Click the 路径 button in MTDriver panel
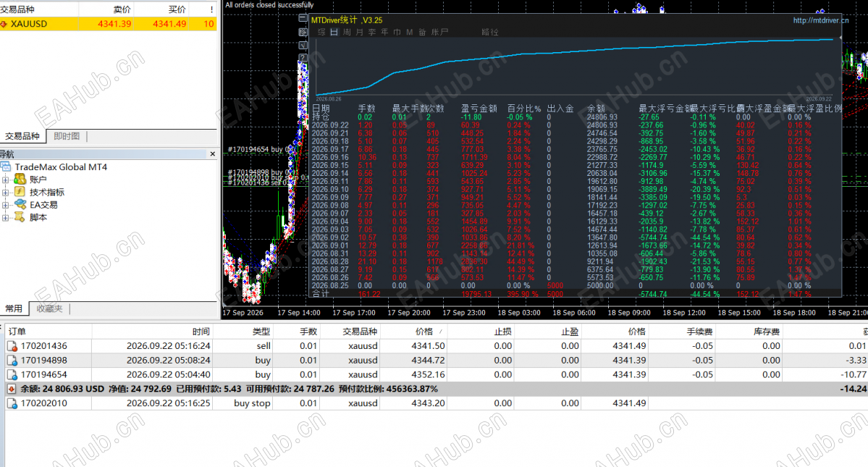The image size is (868, 467). pos(490,32)
